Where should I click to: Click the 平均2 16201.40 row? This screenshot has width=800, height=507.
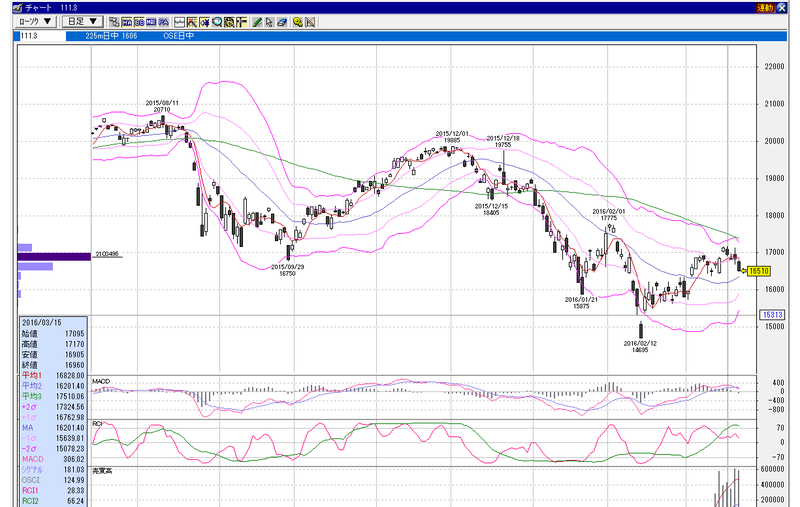pyautogui.click(x=53, y=386)
